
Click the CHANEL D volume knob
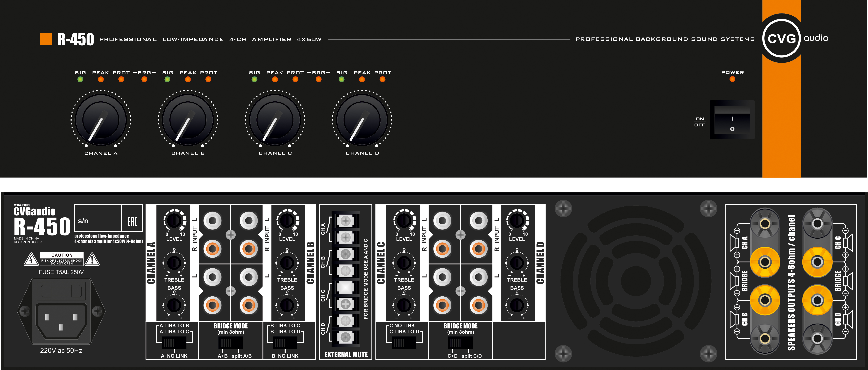[362, 120]
